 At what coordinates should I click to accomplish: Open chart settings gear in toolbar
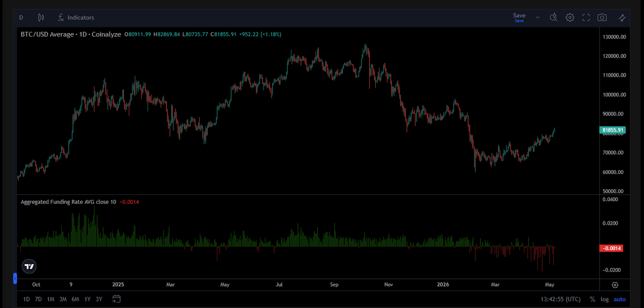click(570, 17)
